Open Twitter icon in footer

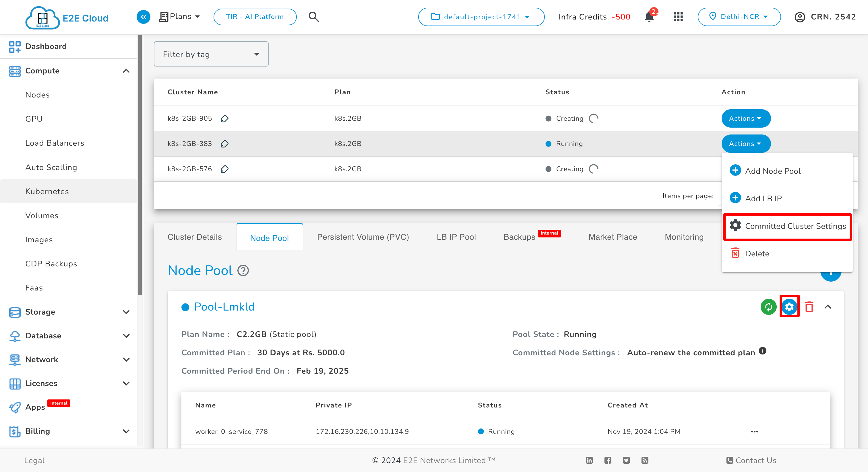626,460
